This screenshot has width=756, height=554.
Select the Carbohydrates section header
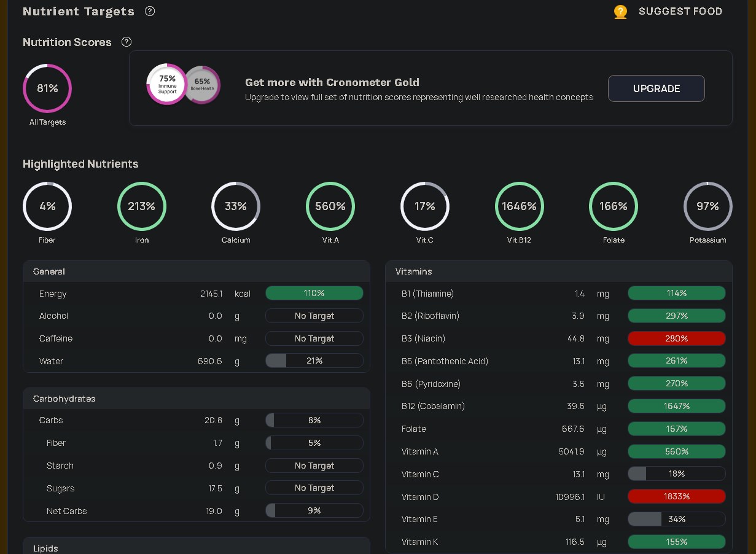[197, 399]
